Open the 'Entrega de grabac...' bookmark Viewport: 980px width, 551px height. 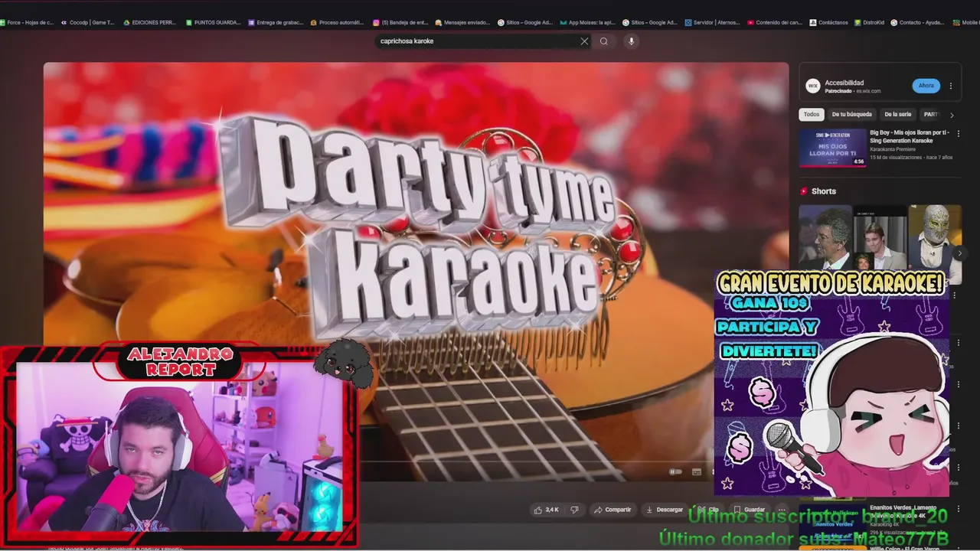click(276, 22)
